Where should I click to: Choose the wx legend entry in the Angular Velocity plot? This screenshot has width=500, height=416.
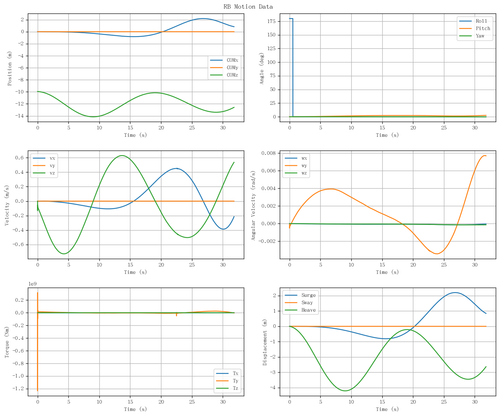296,158
